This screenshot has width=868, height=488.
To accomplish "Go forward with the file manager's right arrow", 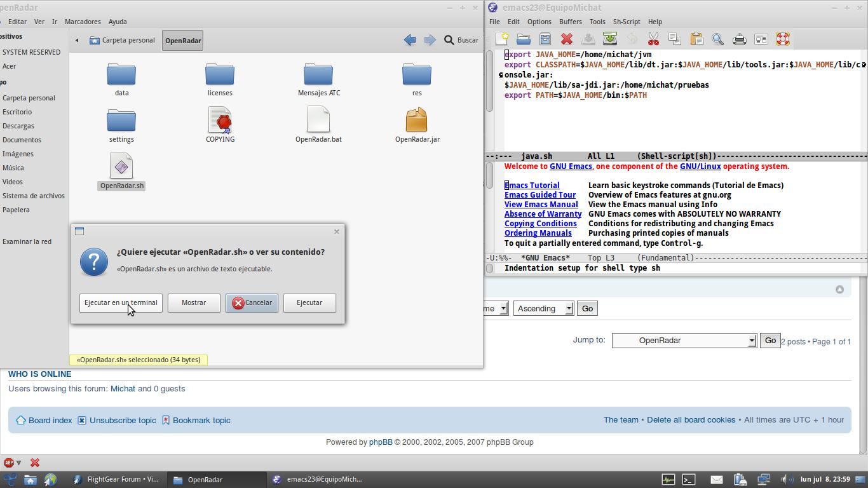I will (430, 40).
